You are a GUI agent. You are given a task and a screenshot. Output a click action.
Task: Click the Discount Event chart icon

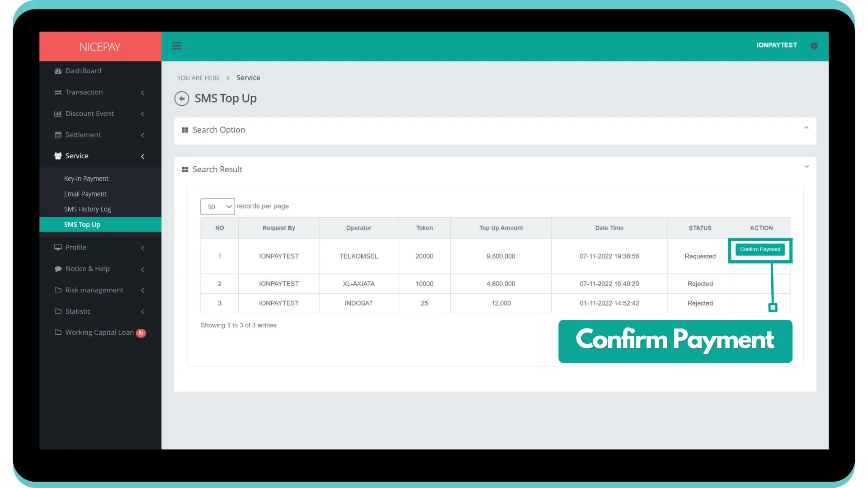(58, 113)
